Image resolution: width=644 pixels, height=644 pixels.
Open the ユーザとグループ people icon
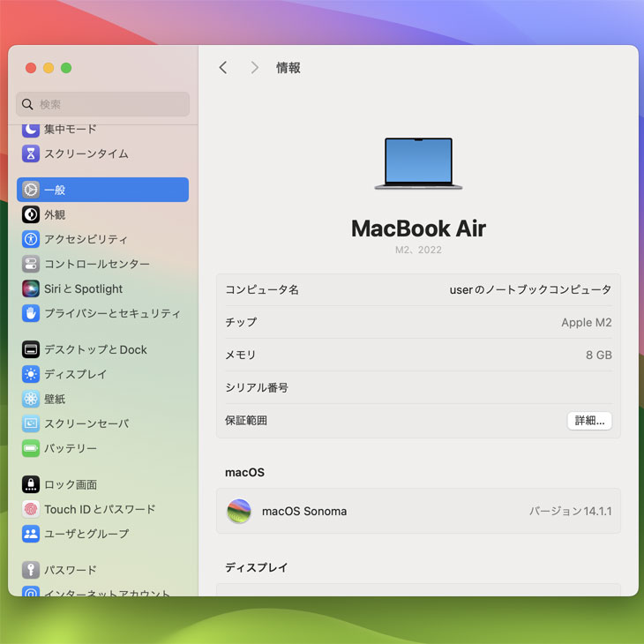(31, 534)
